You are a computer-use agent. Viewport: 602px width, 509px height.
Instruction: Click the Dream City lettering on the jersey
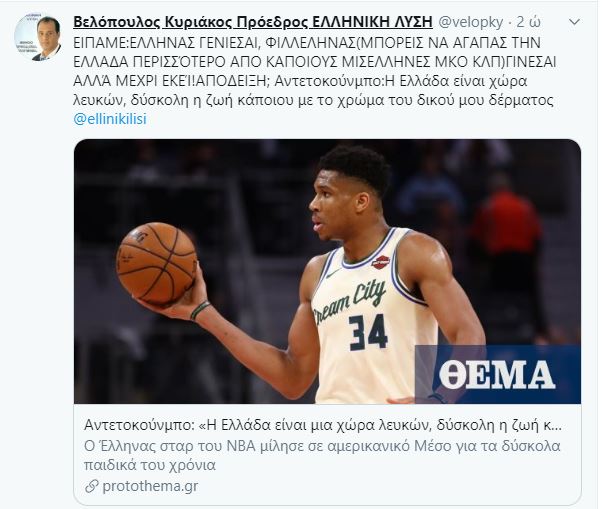tap(349, 302)
